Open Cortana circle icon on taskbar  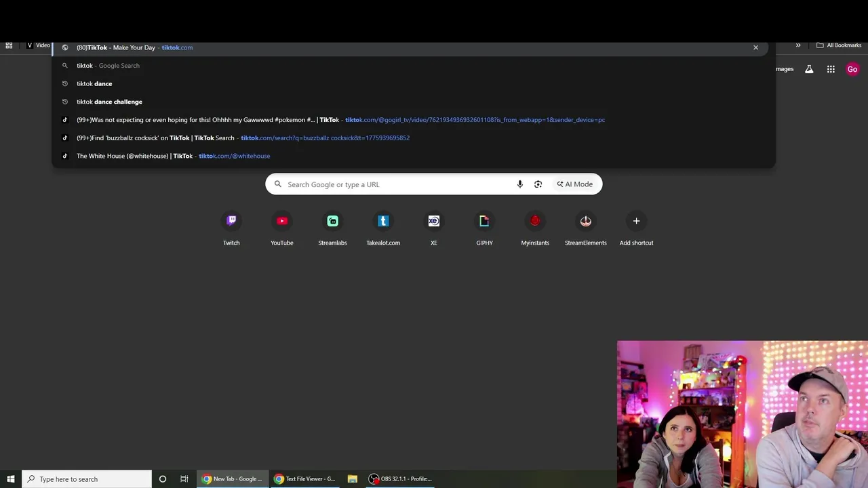pyautogui.click(x=163, y=479)
